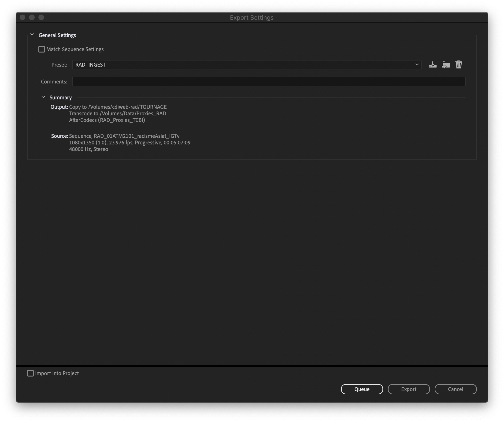Click the Import Preset folder icon
504x422 pixels.
coord(446,65)
